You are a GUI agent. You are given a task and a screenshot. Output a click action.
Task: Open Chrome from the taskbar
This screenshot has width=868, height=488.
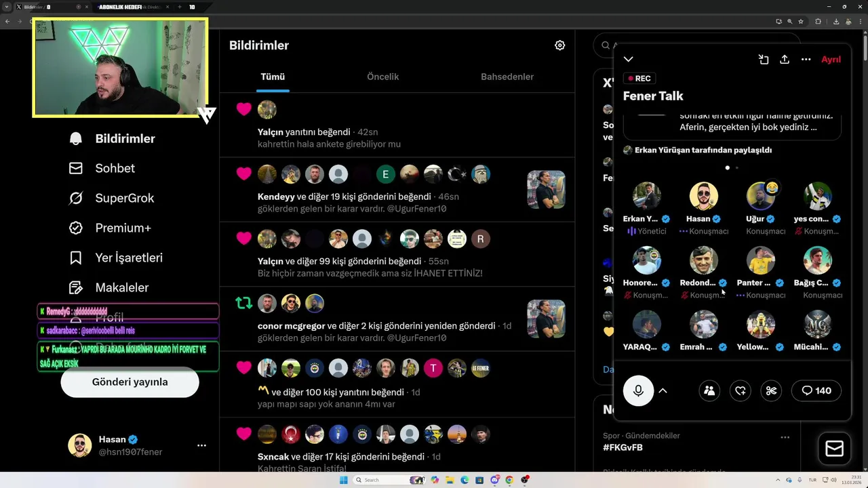click(x=509, y=480)
